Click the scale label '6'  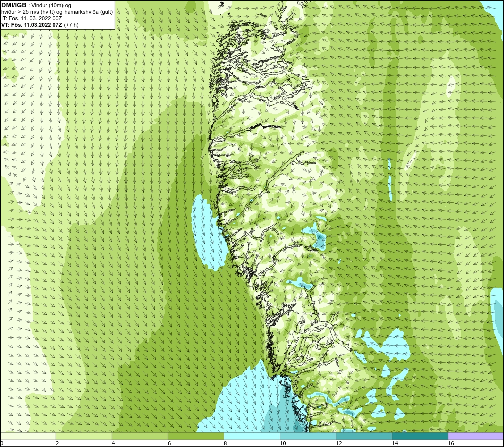pyautogui.click(x=169, y=444)
